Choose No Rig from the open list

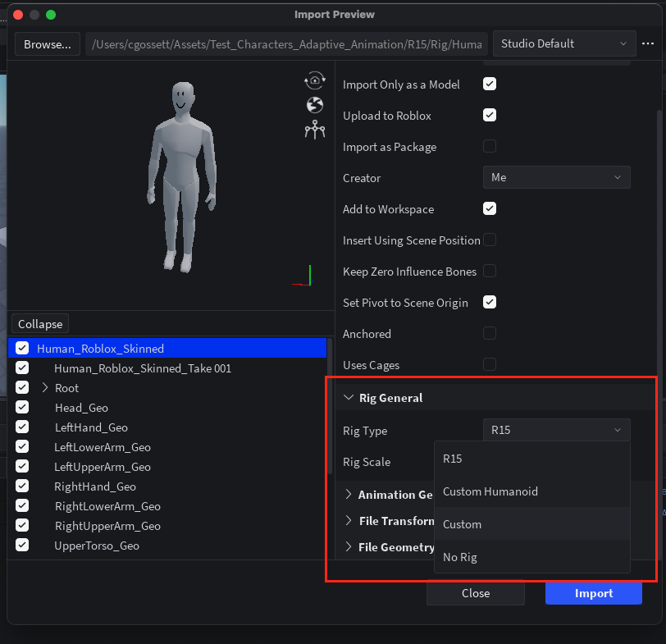point(459,557)
